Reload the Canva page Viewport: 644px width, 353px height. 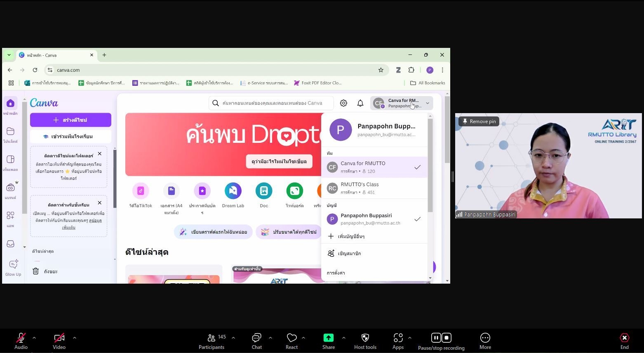35,70
